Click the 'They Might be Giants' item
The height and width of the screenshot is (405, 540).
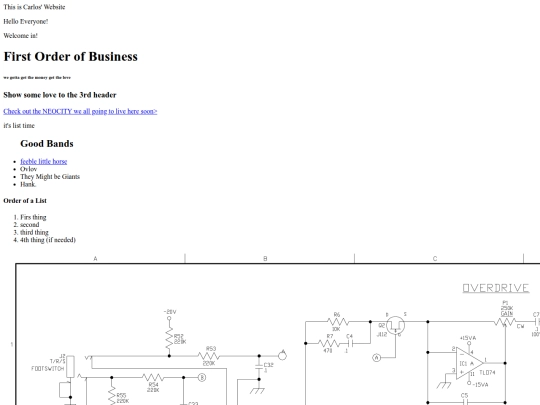[x=50, y=177]
